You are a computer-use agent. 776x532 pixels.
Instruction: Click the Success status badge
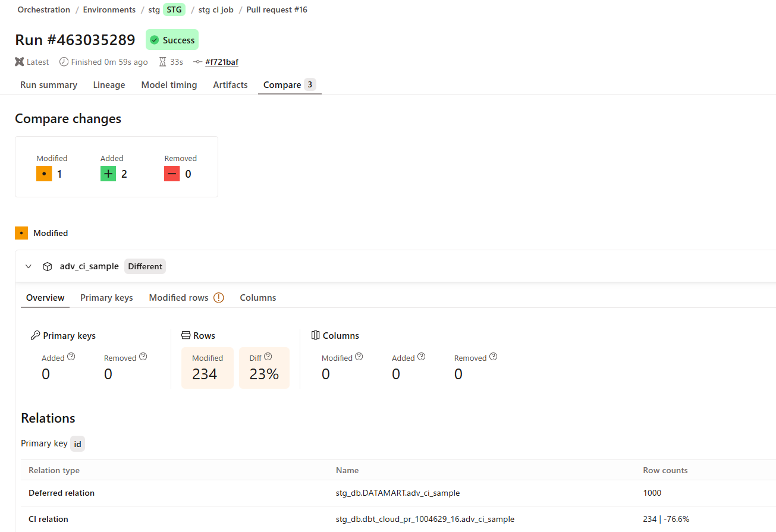coord(172,40)
